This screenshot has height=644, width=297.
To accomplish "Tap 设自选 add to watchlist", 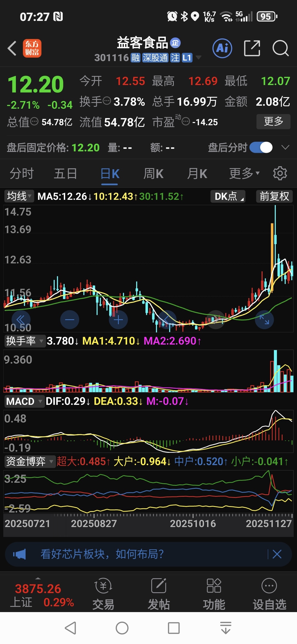I will pyautogui.click(x=269, y=594).
